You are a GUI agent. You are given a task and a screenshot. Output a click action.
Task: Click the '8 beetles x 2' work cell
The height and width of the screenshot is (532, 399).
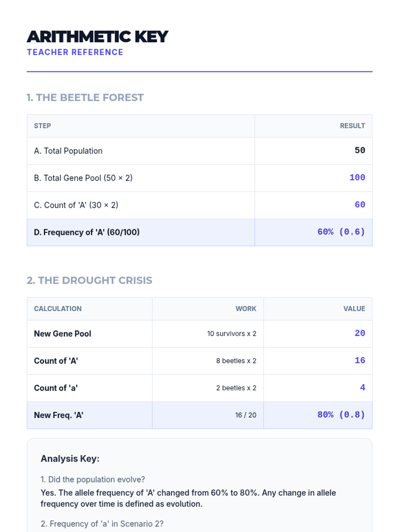point(236,361)
